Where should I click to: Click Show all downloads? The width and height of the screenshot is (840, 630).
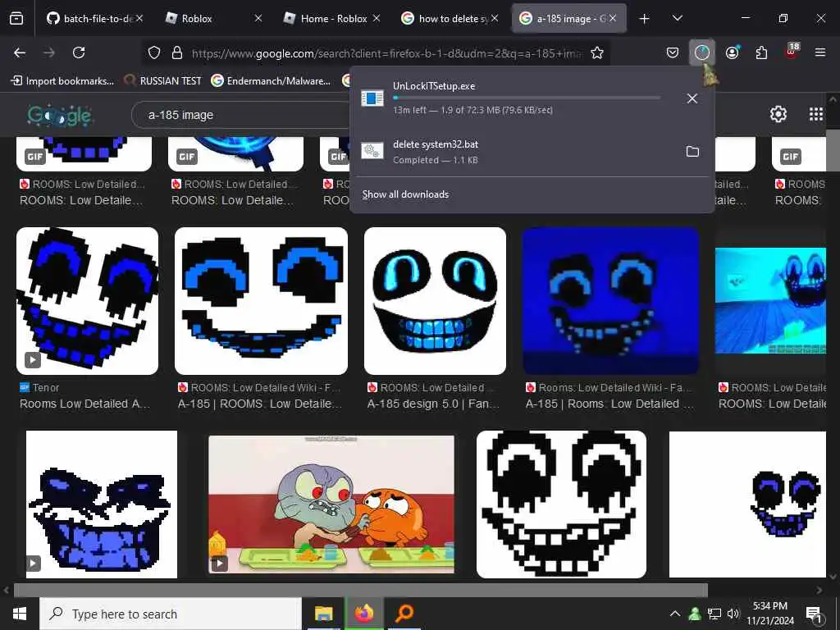click(405, 194)
